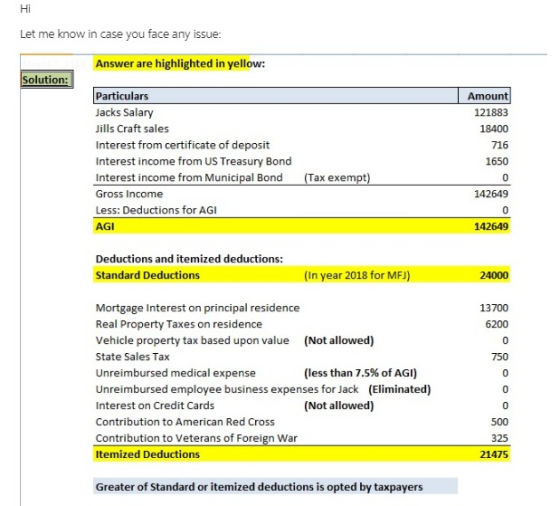Click the highlighted AGI amount 142649
560x506 pixels.
pyautogui.click(x=491, y=226)
